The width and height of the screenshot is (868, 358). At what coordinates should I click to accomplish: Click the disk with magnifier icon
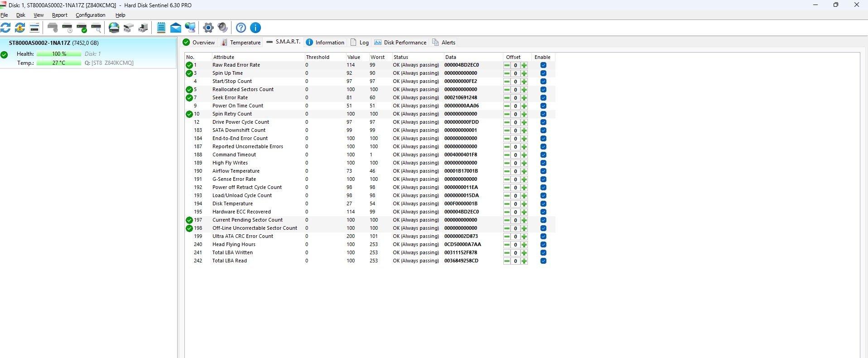coord(96,28)
